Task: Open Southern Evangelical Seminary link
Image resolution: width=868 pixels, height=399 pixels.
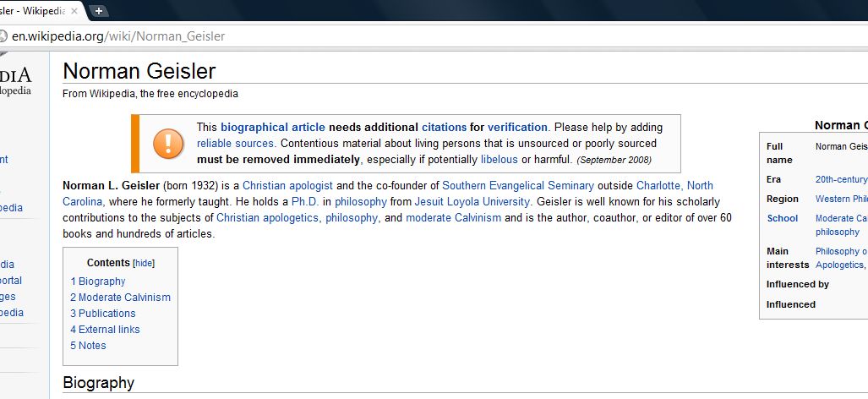Action: tap(518, 185)
